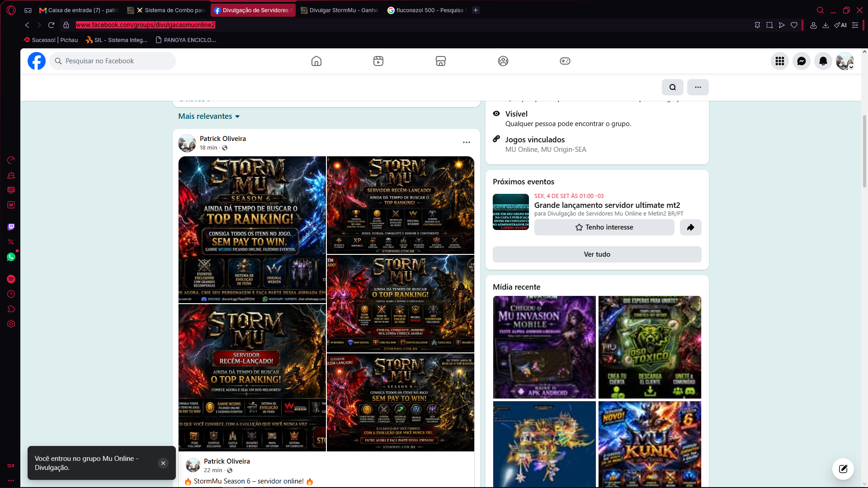Open Facebook Groups icon
Screen dimensions: 868x488
(x=503, y=61)
